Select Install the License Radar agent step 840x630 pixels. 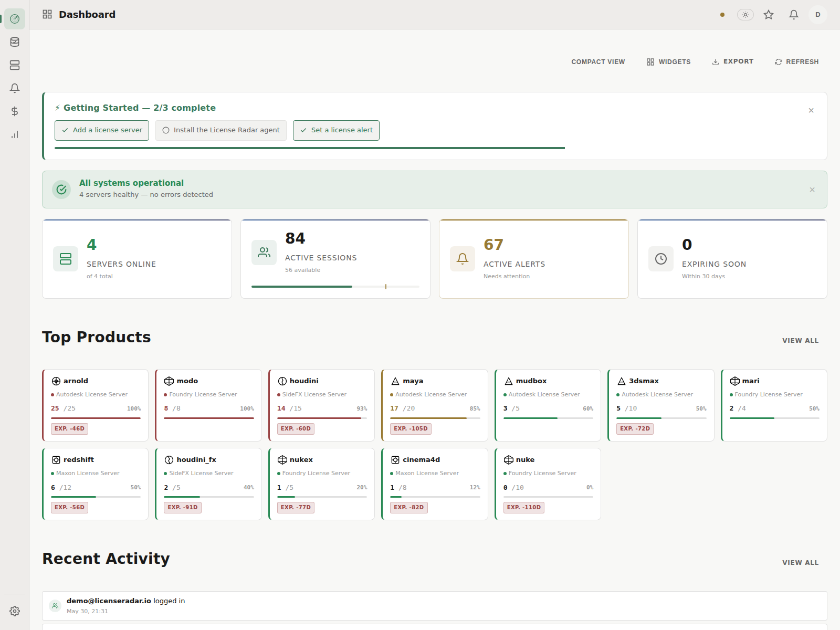(x=221, y=130)
